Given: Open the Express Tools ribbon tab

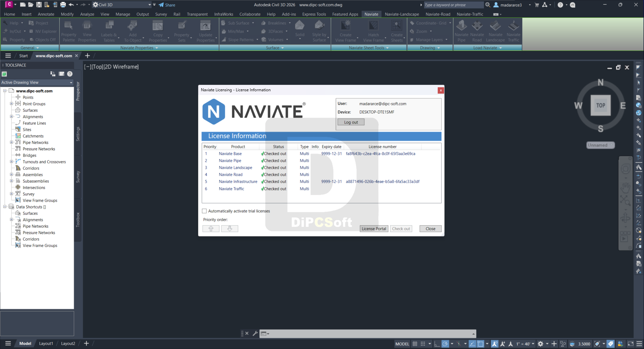Looking at the screenshot, I should [x=314, y=14].
